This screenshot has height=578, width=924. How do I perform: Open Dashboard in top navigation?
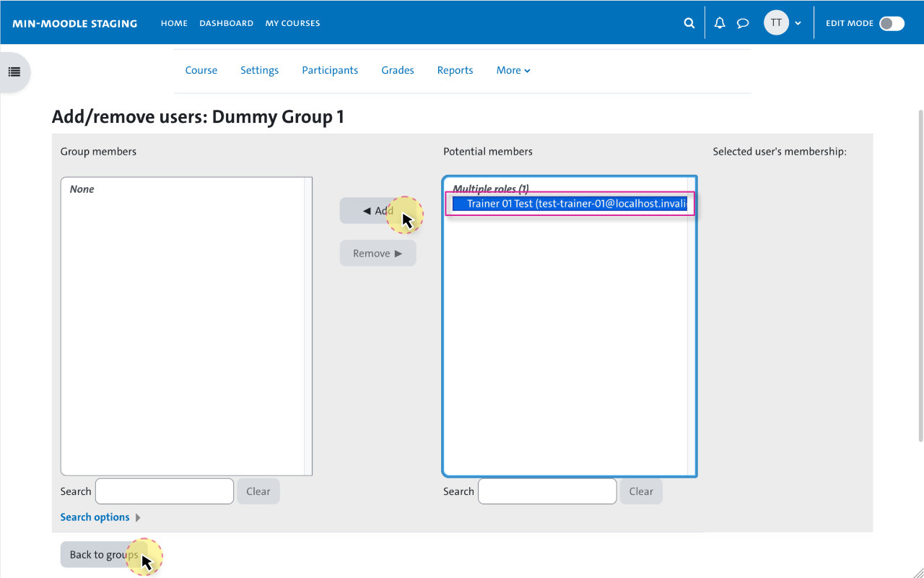[x=227, y=23]
